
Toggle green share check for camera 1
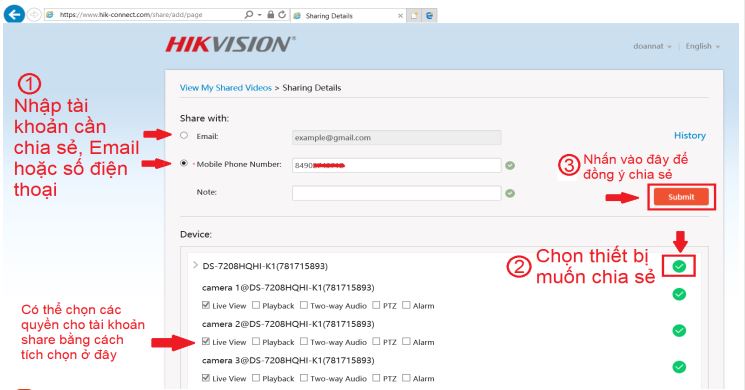tap(679, 294)
